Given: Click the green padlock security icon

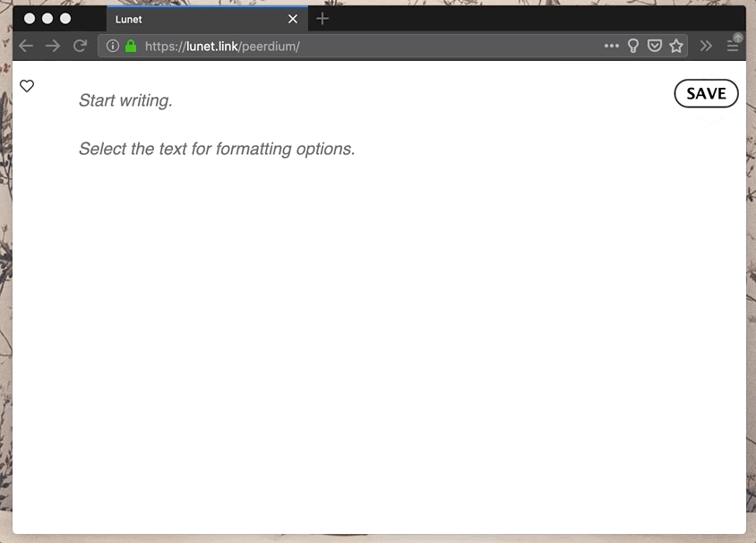Looking at the screenshot, I should tap(131, 46).
